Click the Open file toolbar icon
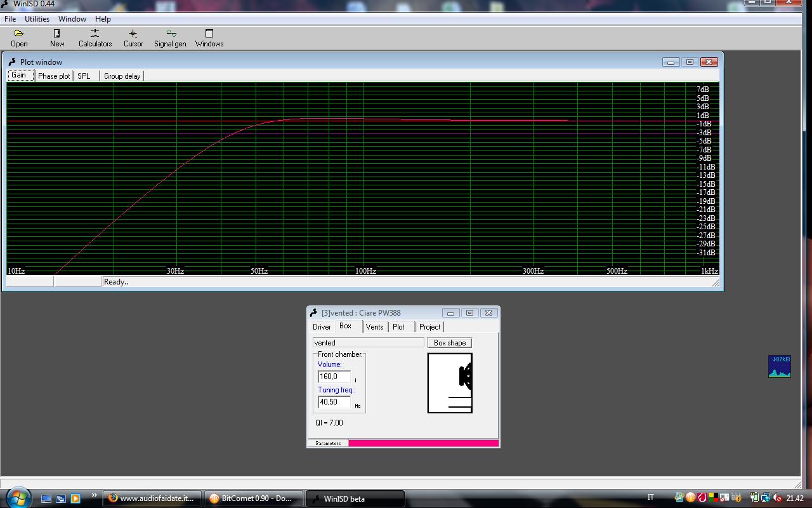The width and height of the screenshot is (812, 508). 19,37
